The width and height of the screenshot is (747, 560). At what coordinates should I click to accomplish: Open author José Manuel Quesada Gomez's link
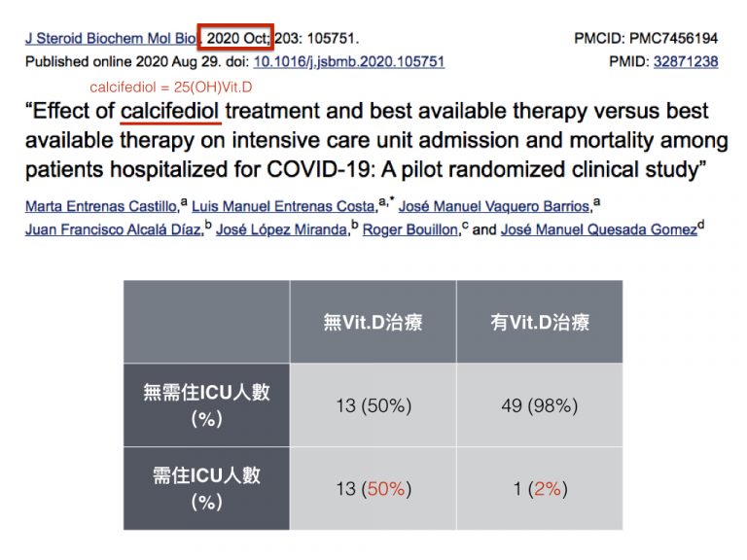click(599, 229)
